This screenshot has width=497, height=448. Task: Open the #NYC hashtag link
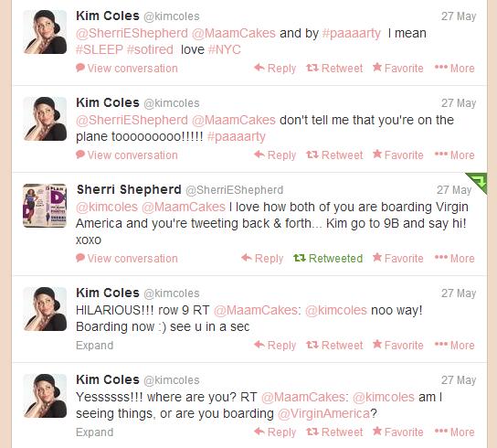click(225, 49)
